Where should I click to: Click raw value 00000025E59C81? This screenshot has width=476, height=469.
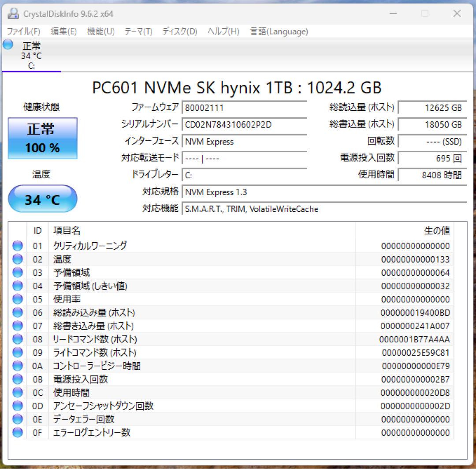point(416,353)
